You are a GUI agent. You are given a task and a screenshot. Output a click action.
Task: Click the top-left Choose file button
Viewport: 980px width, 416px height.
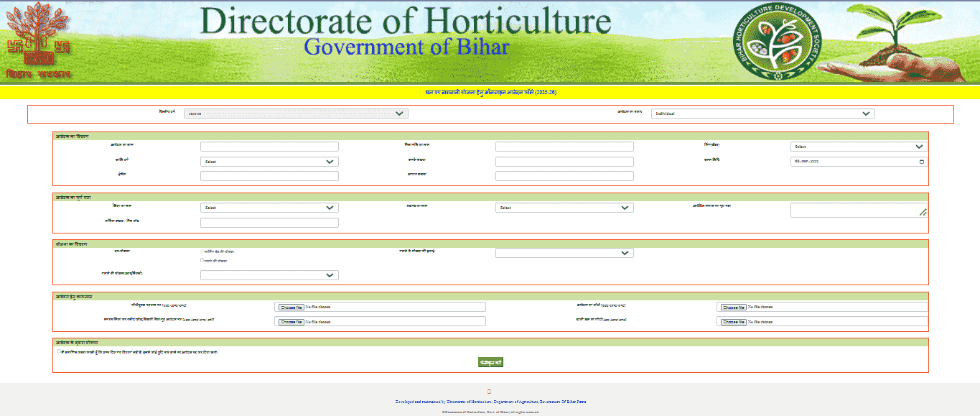click(291, 307)
